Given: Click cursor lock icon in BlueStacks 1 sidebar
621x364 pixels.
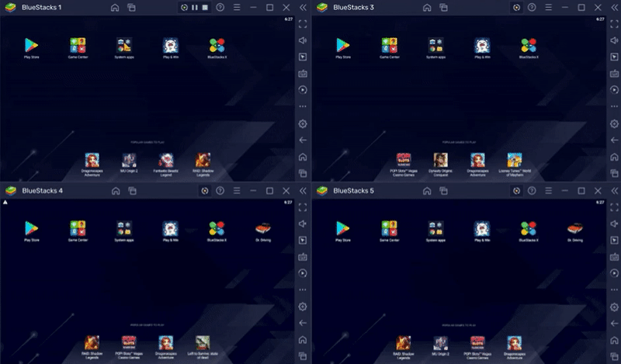Looking at the screenshot, I should [303, 57].
